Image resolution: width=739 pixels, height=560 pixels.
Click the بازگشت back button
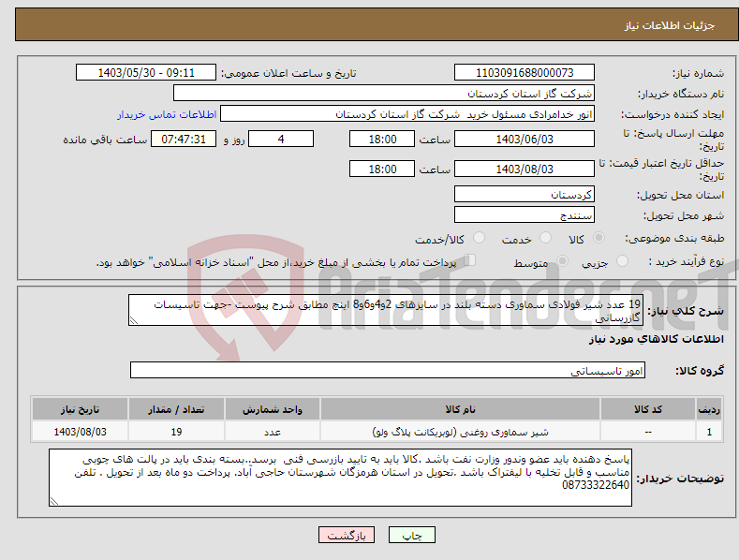pyautogui.click(x=347, y=536)
